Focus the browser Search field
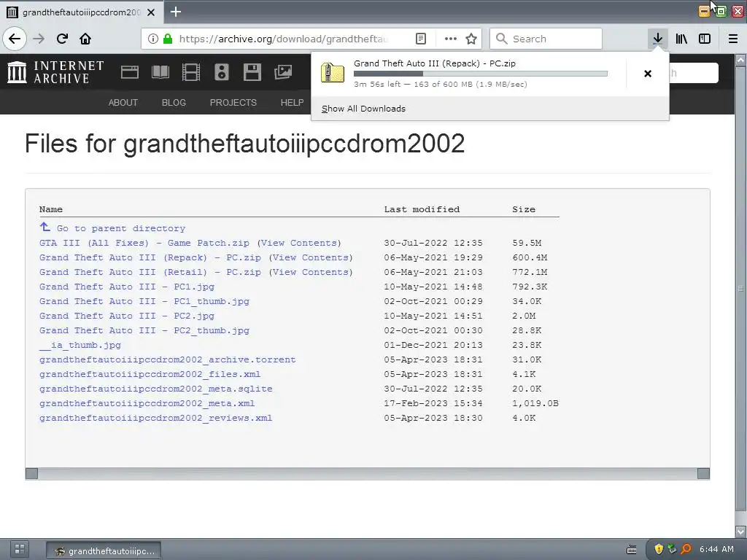 click(x=546, y=39)
